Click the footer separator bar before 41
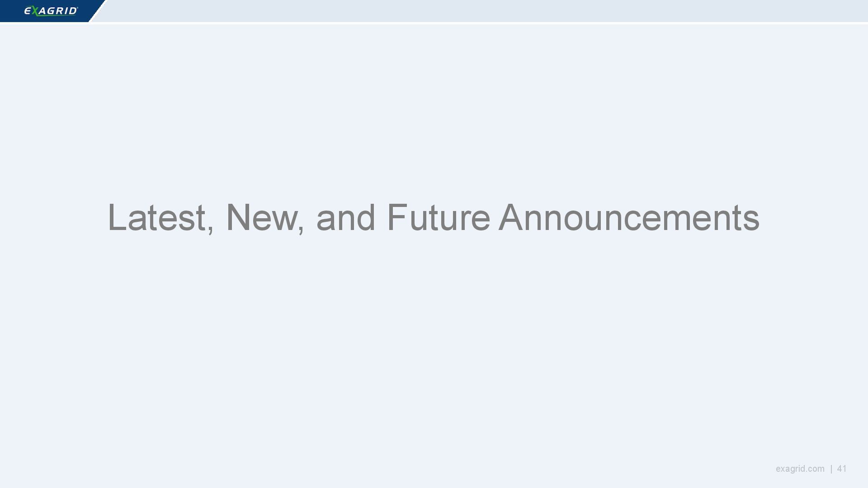 click(831, 469)
